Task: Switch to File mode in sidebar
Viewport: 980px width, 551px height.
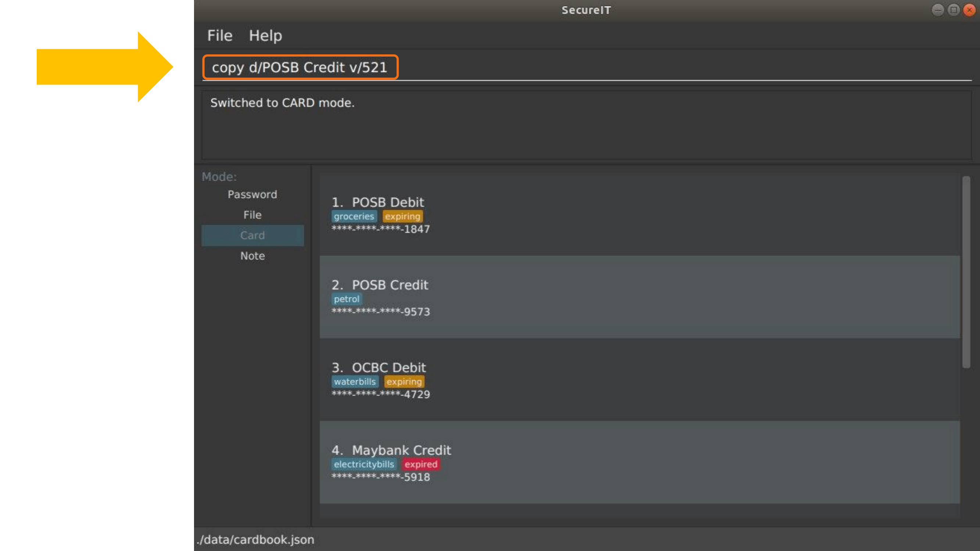Action: (252, 215)
